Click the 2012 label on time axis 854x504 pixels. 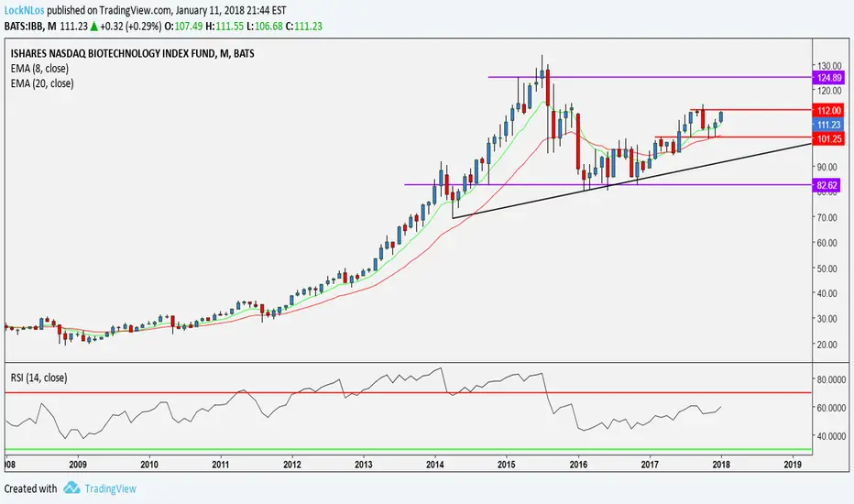click(292, 465)
